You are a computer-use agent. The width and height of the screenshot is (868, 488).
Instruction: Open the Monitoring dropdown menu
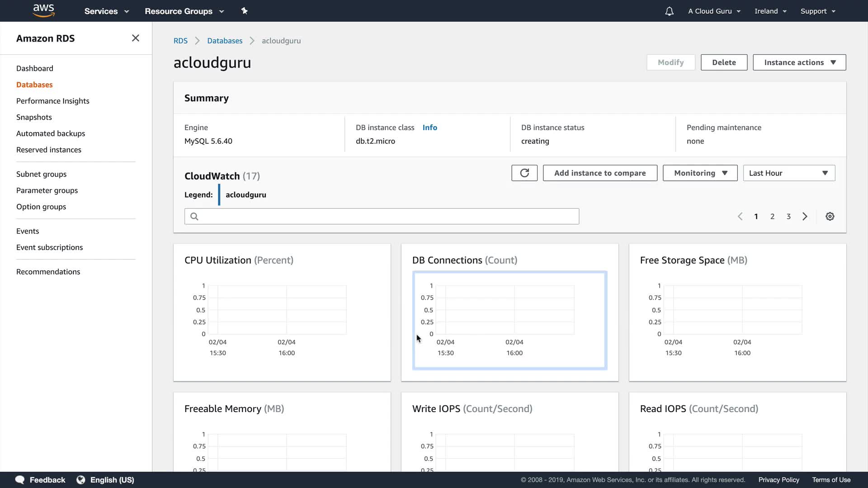coord(700,173)
